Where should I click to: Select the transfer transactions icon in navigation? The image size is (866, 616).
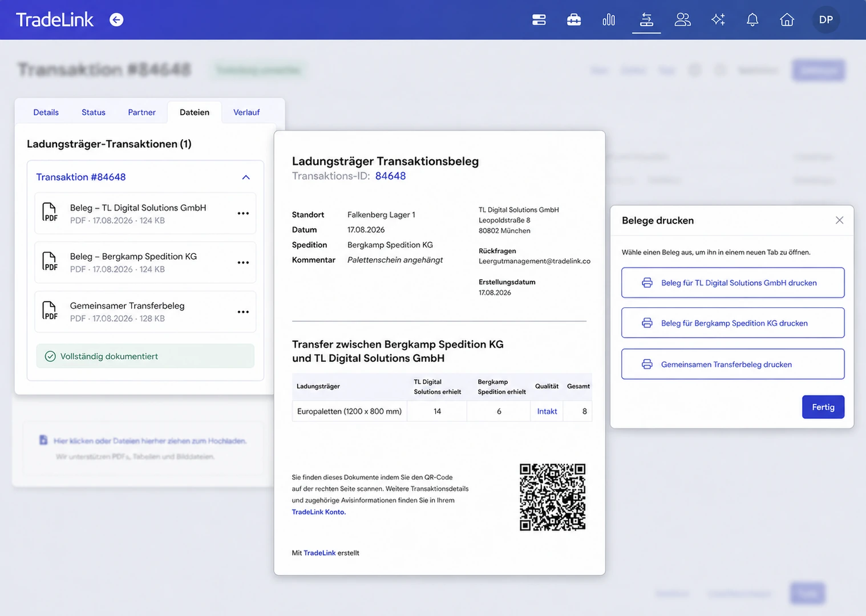click(x=646, y=20)
